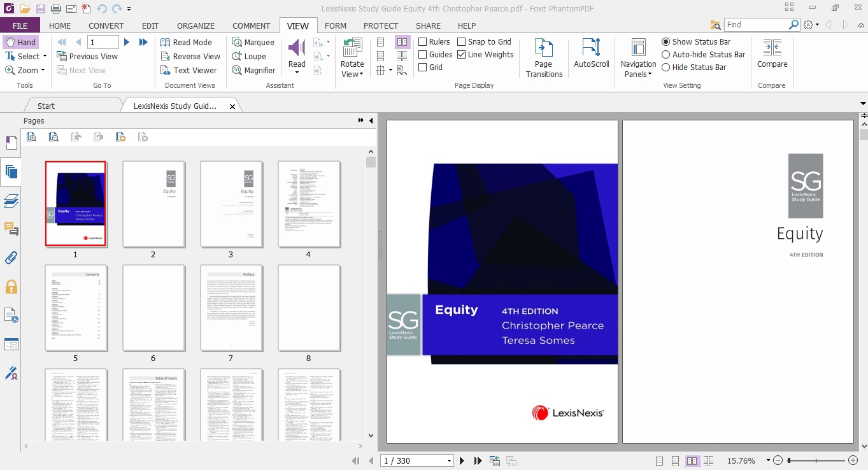Click the Redo arrow in quick access toolbar
This screenshot has width=868, height=470.
(x=117, y=9)
